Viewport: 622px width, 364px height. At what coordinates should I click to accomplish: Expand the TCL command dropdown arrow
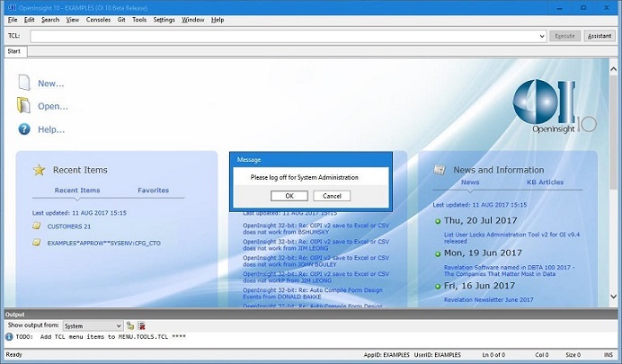coord(542,36)
